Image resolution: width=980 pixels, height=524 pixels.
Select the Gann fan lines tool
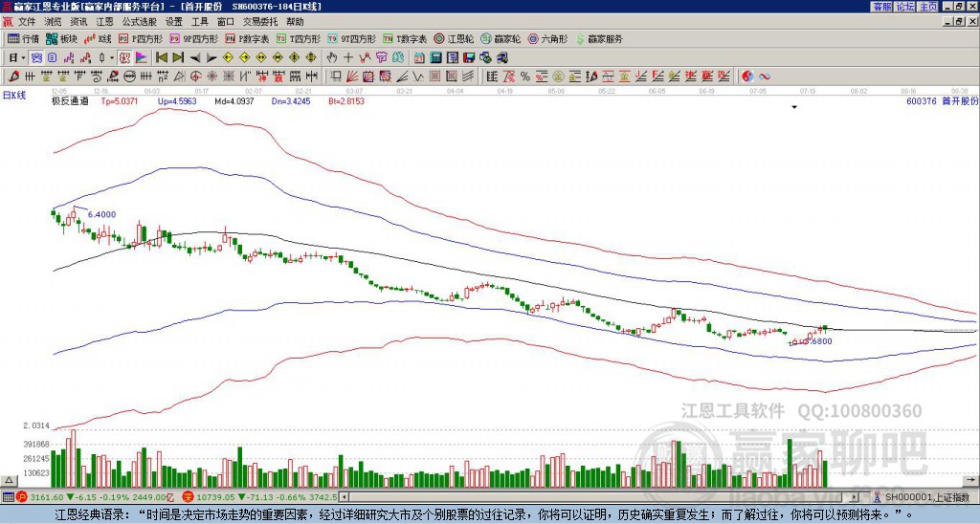click(x=352, y=76)
